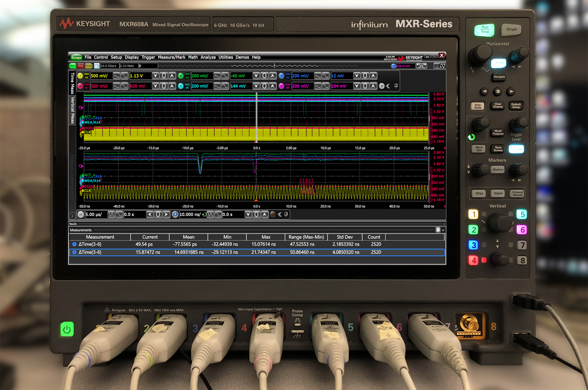
Task: Click the undo arrow beside the trigger level field
Action: coord(418,66)
